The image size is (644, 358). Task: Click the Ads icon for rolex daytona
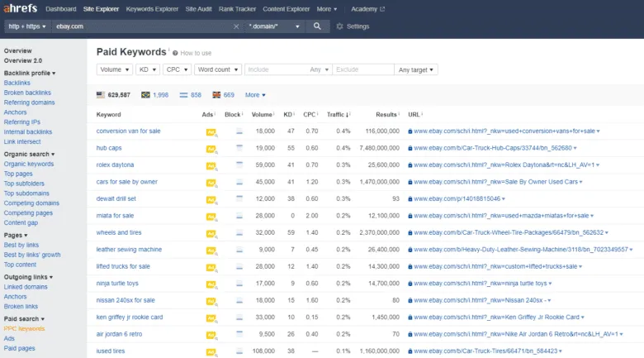pos(211,166)
